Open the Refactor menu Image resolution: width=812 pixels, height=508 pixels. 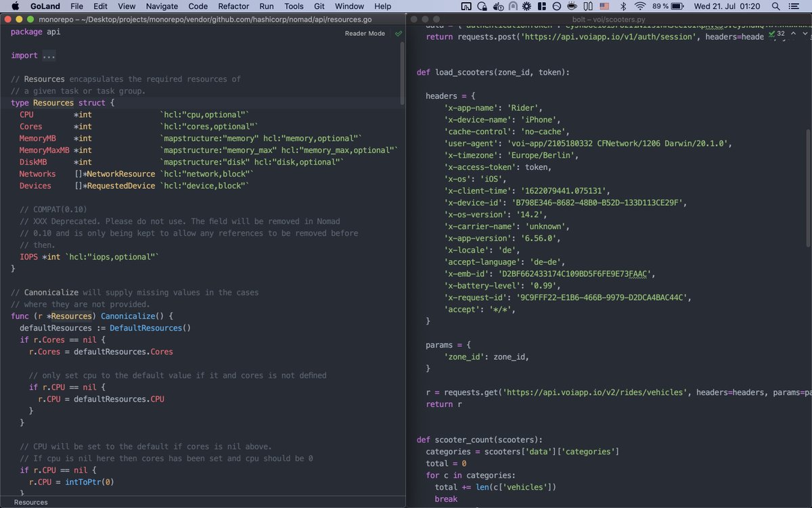click(233, 6)
